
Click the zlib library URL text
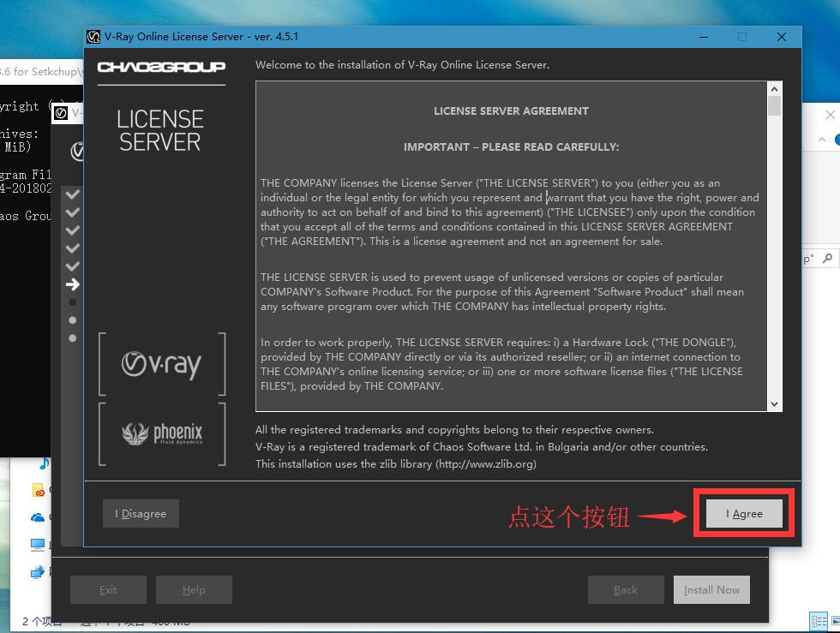click(x=486, y=463)
